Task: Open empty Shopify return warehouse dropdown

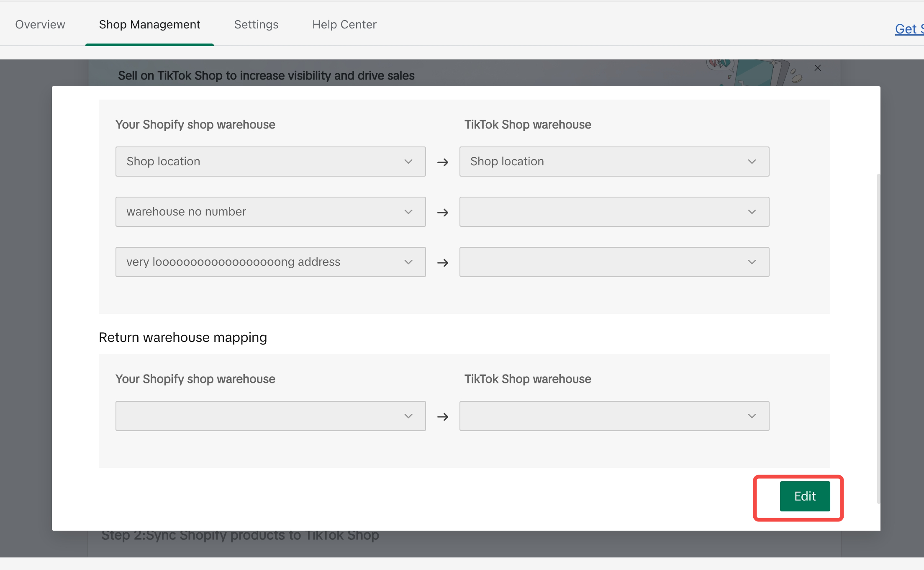Action: coord(270,416)
